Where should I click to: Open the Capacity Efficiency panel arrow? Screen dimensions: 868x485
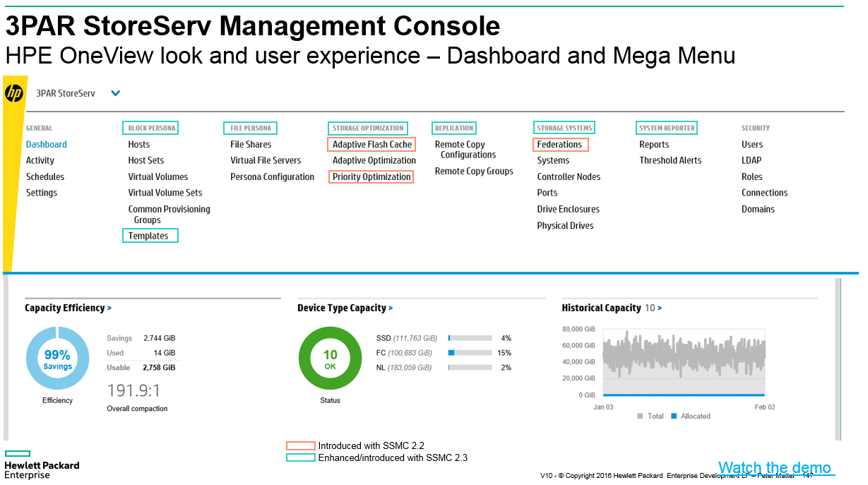pyautogui.click(x=109, y=309)
